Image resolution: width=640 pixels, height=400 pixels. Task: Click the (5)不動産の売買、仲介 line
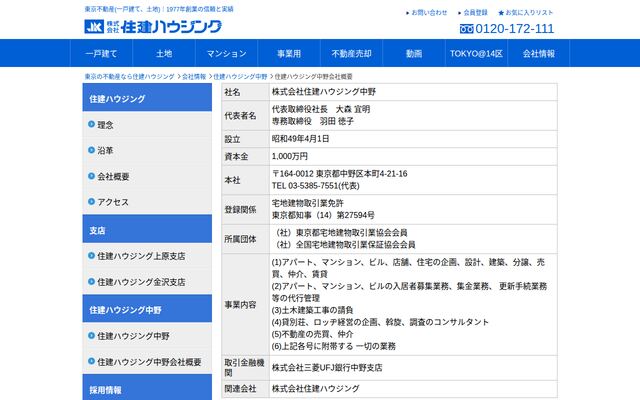(313, 334)
